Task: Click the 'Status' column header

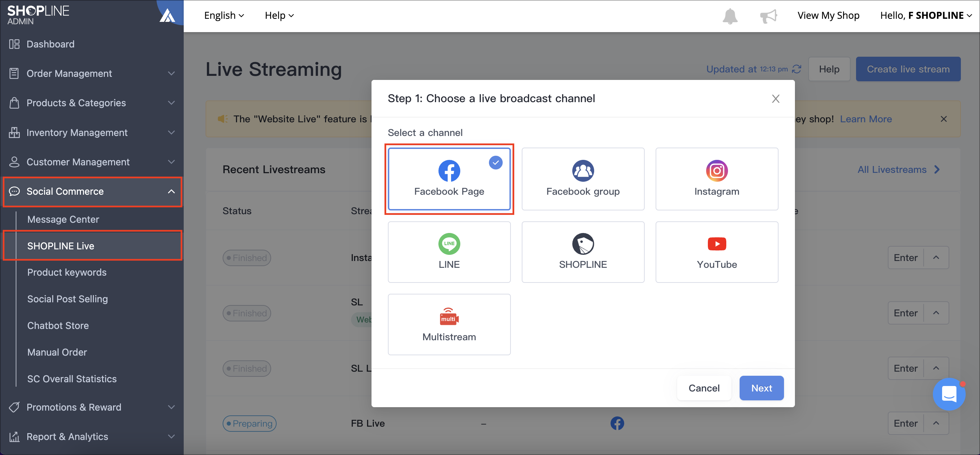Action: tap(237, 211)
